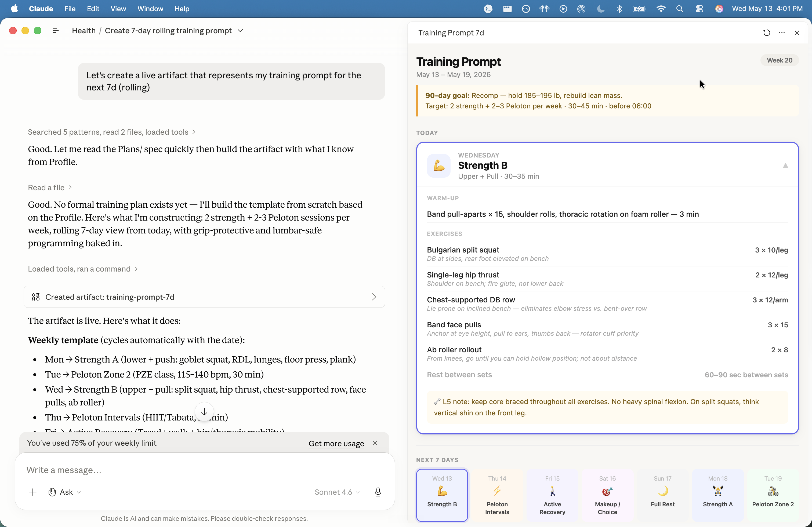Click the plus attach icon in composer
This screenshot has height=527, width=812.
[x=33, y=492]
